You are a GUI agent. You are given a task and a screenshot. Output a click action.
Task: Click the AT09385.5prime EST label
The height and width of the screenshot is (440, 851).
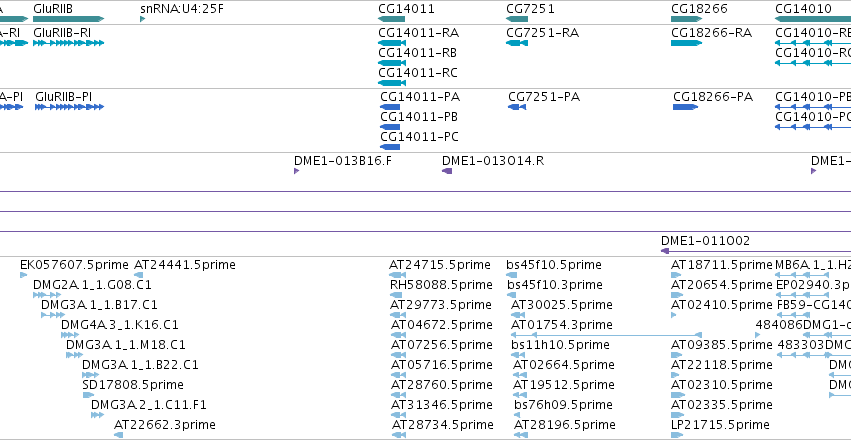coord(722,345)
